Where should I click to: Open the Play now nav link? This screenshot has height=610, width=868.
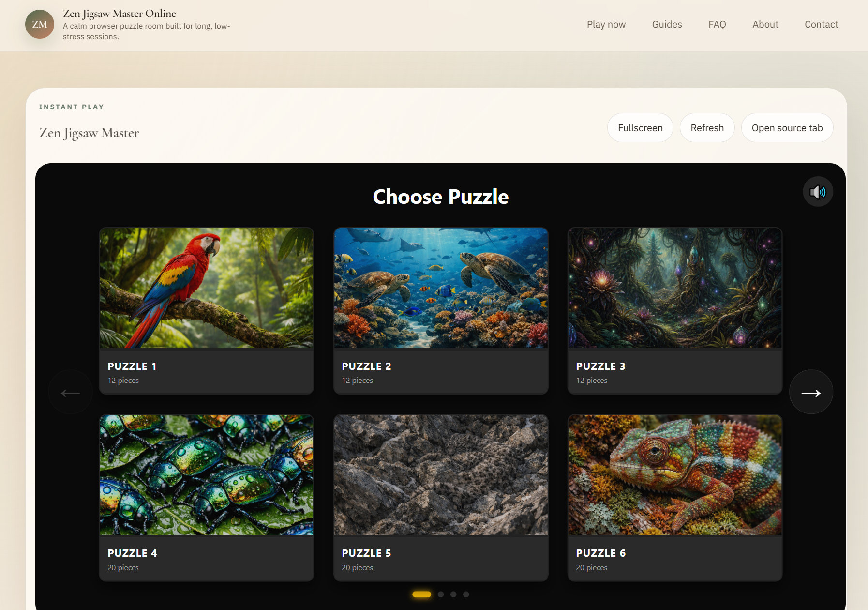(606, 24)
